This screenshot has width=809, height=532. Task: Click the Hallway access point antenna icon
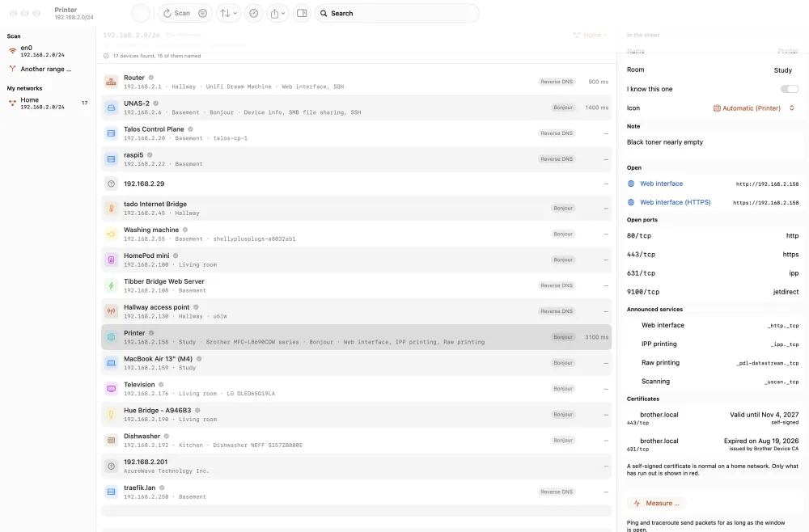111,310
